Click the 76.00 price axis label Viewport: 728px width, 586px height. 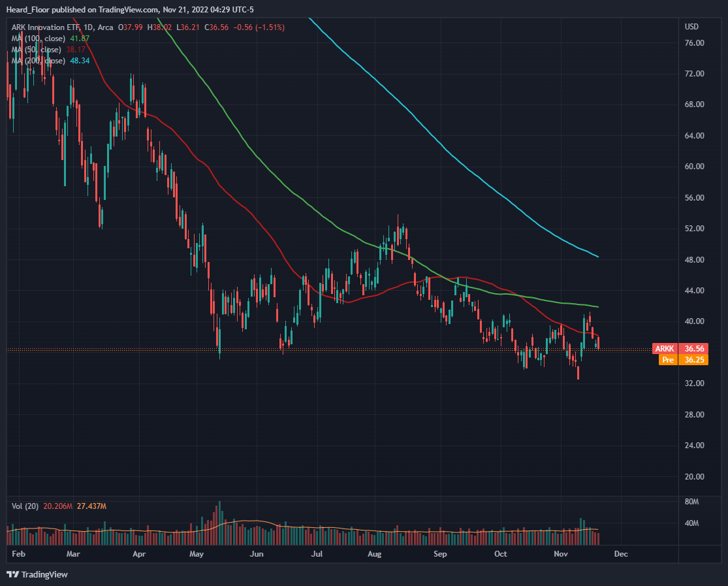[694, 42]
